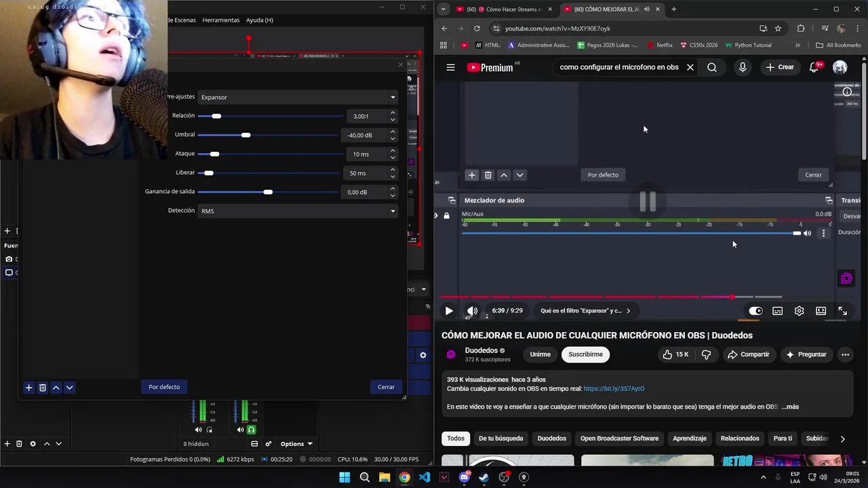Toggle the green headphone monitoring icon in OBS mixer

pos(251,430)
